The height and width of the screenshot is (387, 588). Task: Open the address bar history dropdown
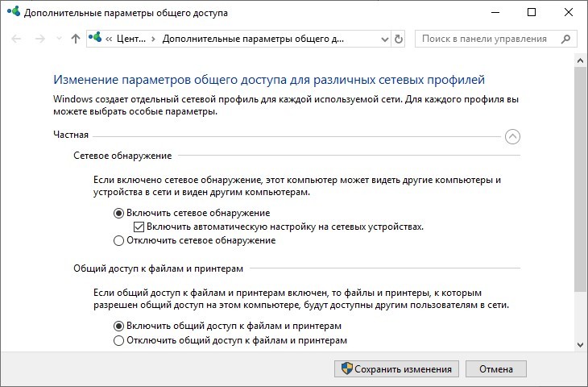click(x=383, y=39)
